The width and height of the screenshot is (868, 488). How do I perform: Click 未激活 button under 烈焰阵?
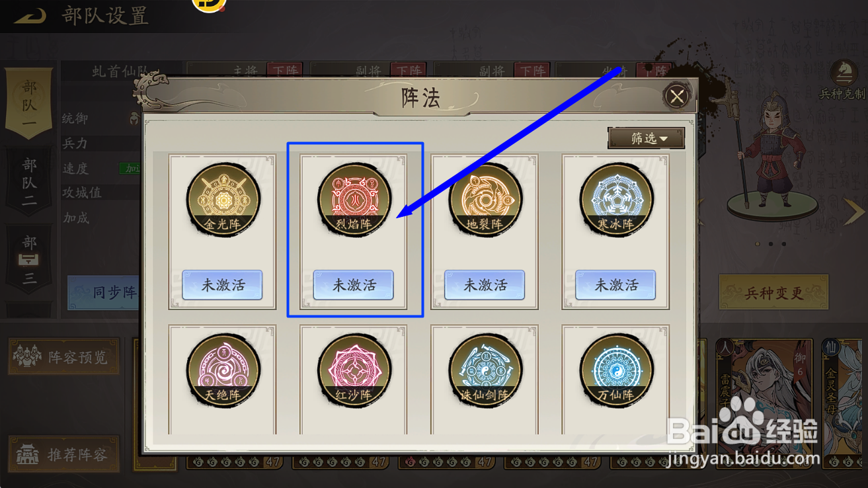(354, 285)
